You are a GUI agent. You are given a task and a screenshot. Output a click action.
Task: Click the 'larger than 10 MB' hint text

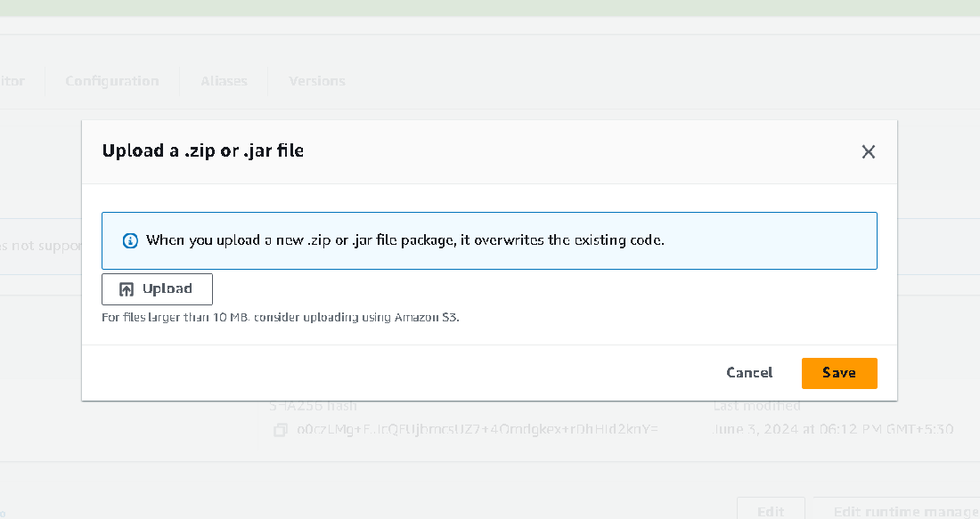(281, 317)
